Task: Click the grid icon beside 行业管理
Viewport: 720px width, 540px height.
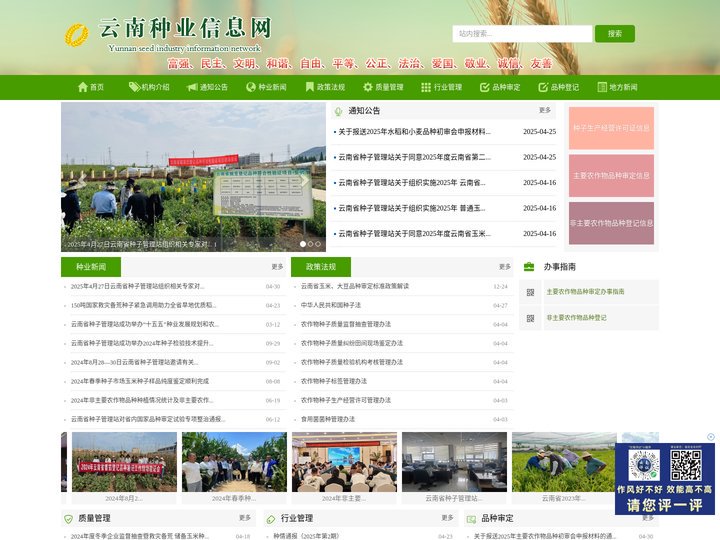Action: 426,87
